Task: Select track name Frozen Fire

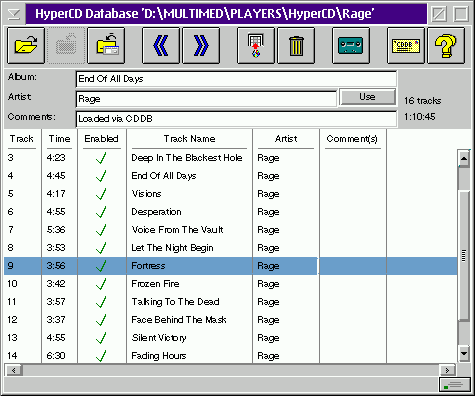Action: click(155, 284)
